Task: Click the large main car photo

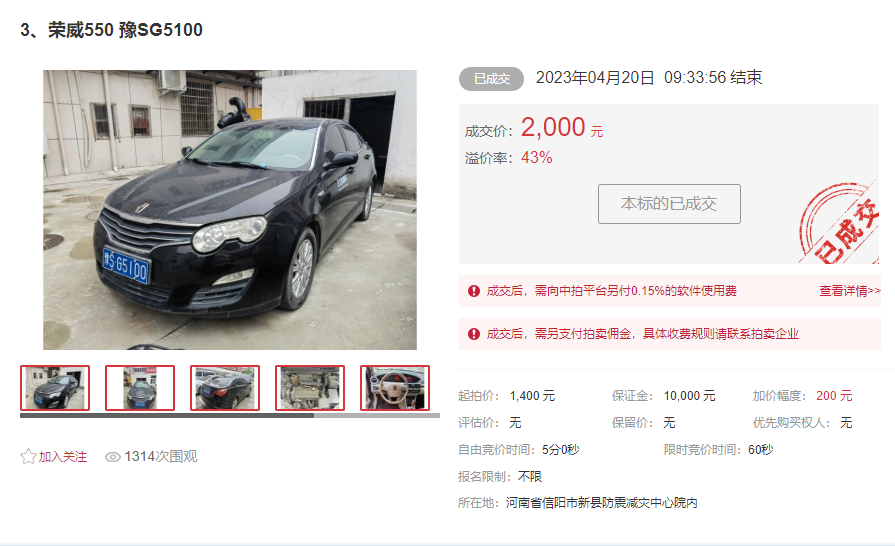Action: tap(230, 210)
